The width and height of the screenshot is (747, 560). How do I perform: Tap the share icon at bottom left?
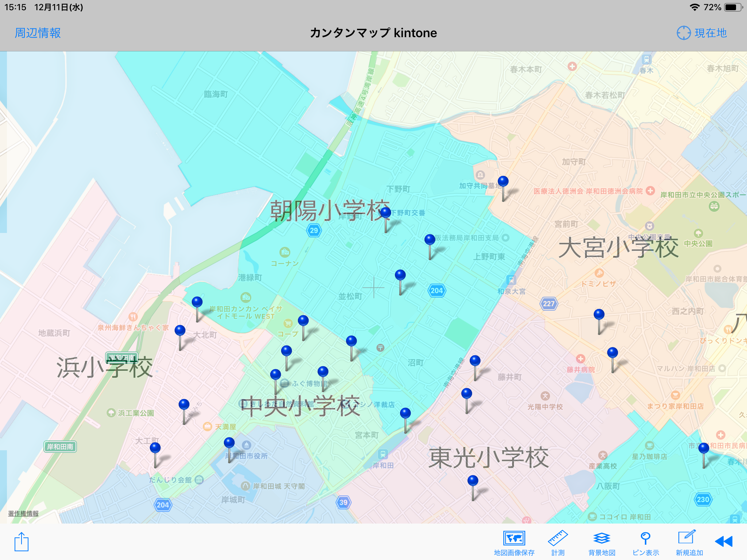click(22, 541)
